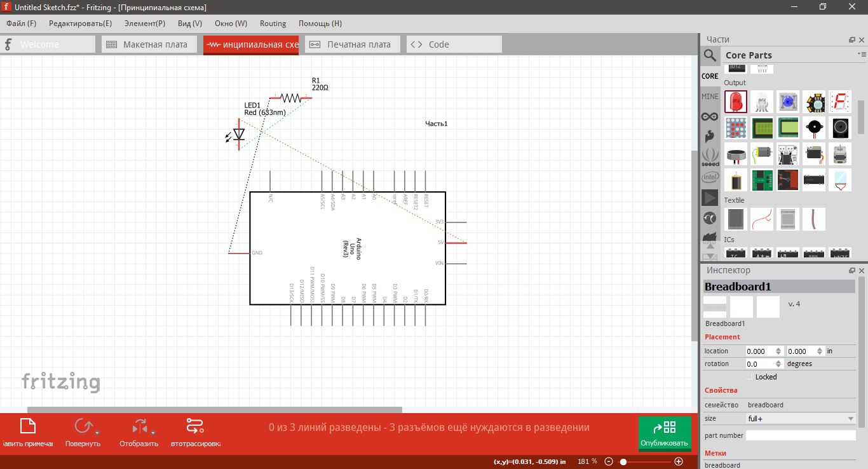This screenshot has height=469, width=868.
Task: Open the Arduino parts bin
Action: tap(710, 116)
